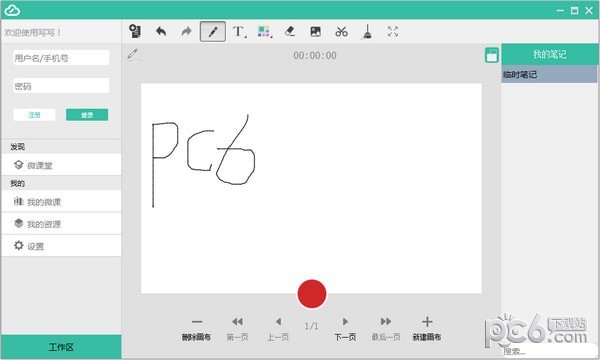This screenshot has height=360, width=600.
Task: Open the color palette tool
Action: 264,31
